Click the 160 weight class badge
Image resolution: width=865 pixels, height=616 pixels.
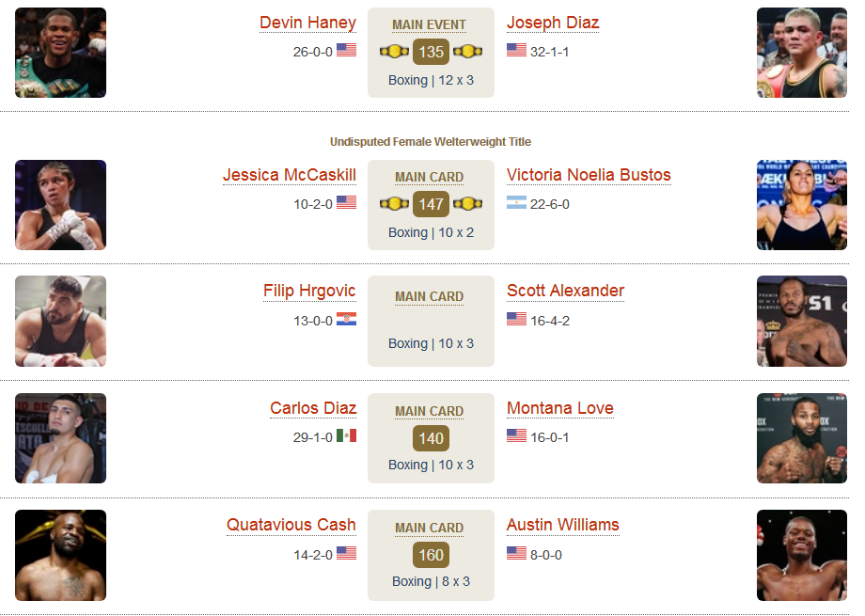point(431,555)
